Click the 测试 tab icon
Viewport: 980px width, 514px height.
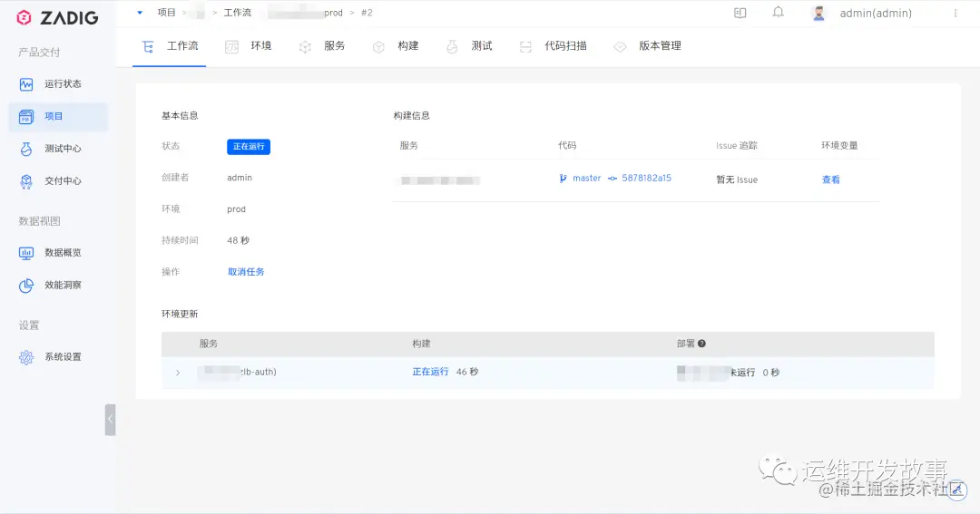point(452,47)
